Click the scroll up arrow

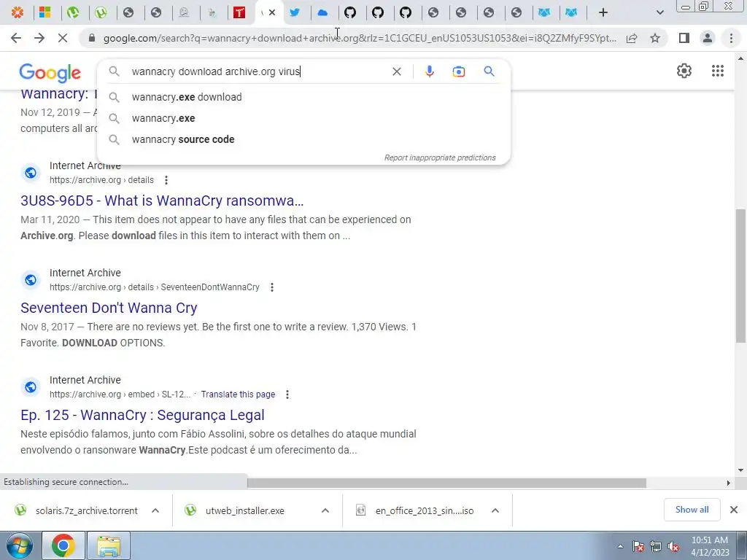point(740,58)
